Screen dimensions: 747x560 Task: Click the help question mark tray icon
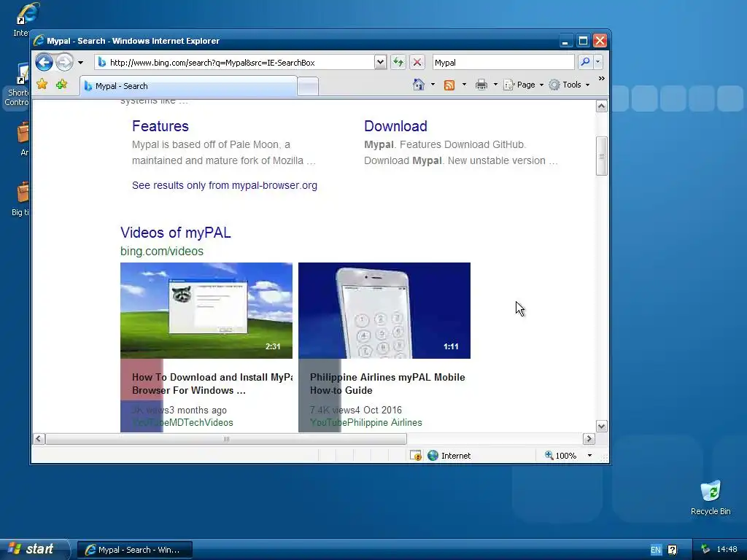pyautogui.click(x=672, y=550)
